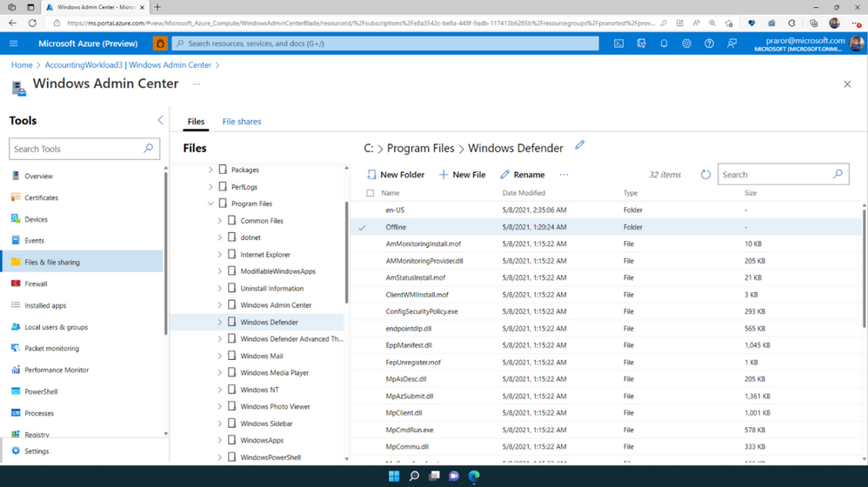Expand the WindowsApps folder node
This screenshot has width=868, height=487.
pos(219,441)
